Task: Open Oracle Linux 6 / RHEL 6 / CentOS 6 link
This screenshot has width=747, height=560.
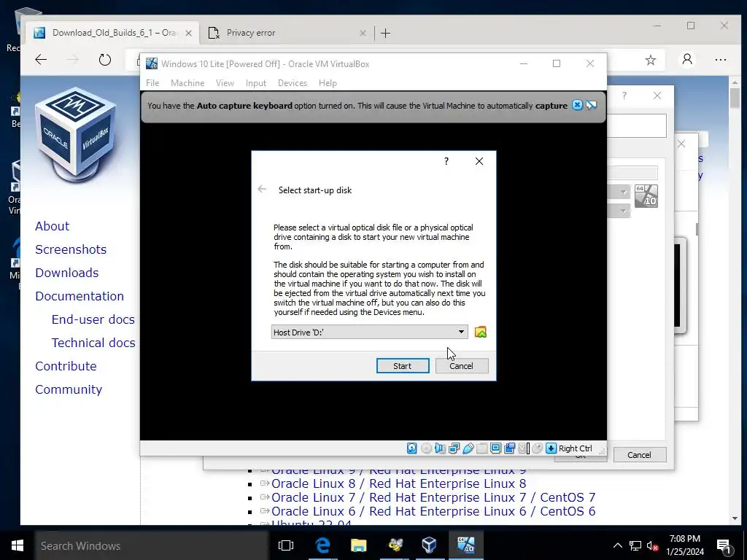Action: (433, 511)
